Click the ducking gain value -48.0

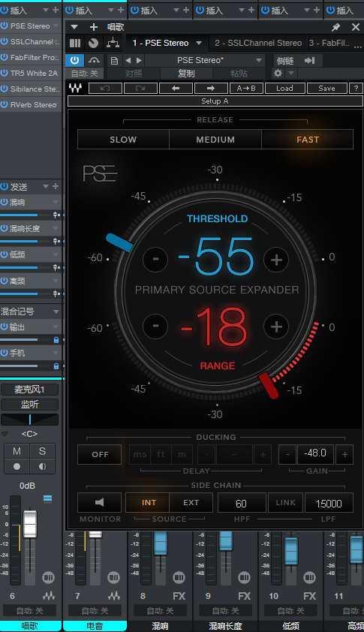click(314, 453)
